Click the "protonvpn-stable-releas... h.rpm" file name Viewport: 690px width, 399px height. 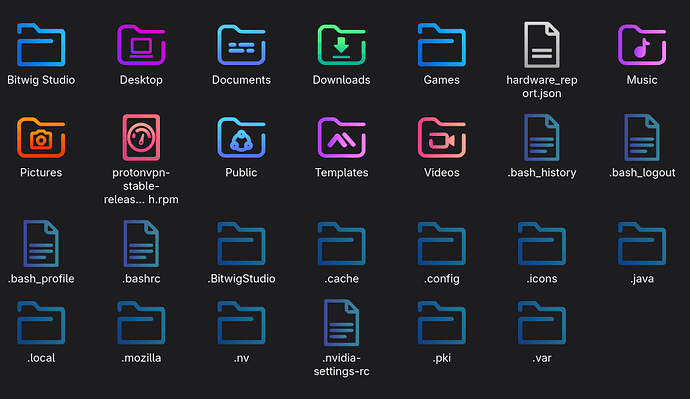click(x=141, y=186)
